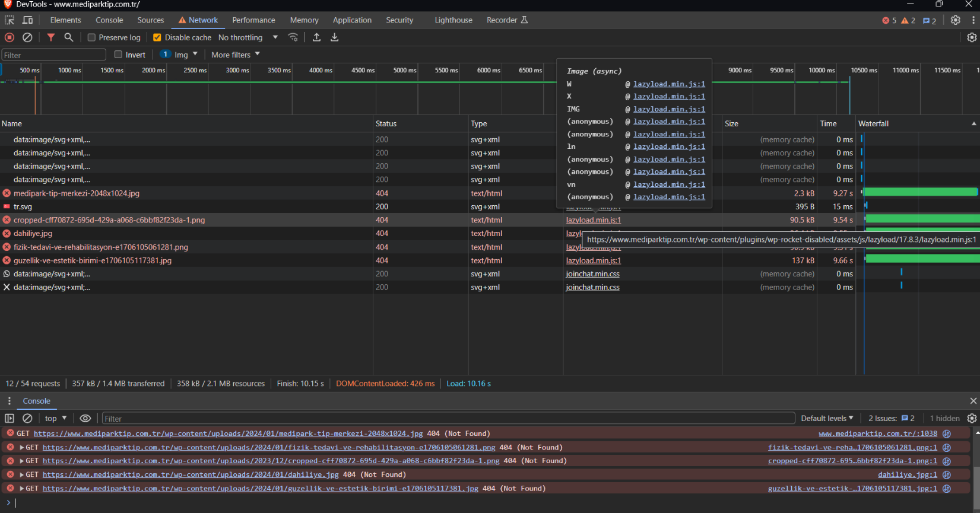The height and width of the screenshot is (513, 980).
Task: Import HAR file upload icon
Action: (316, 37)
